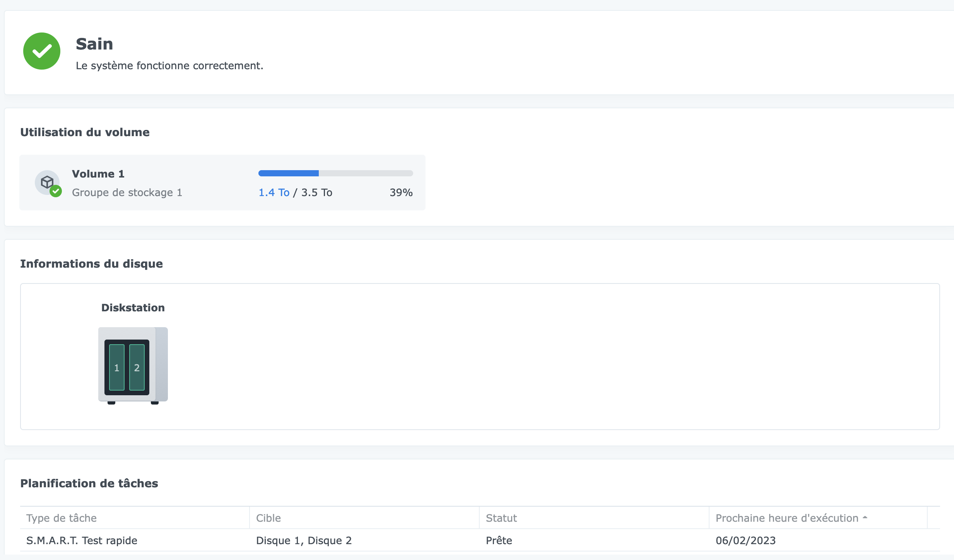Click Prochaine heure d'exécution column header
Screen dimensions: 954x560
pyautogui.click(x=786, y=518)
